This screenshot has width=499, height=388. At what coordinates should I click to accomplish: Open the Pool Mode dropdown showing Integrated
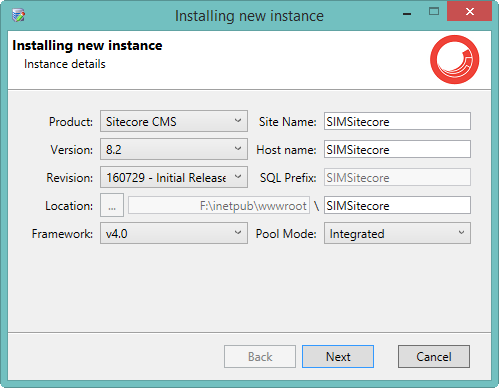(397, 233)
